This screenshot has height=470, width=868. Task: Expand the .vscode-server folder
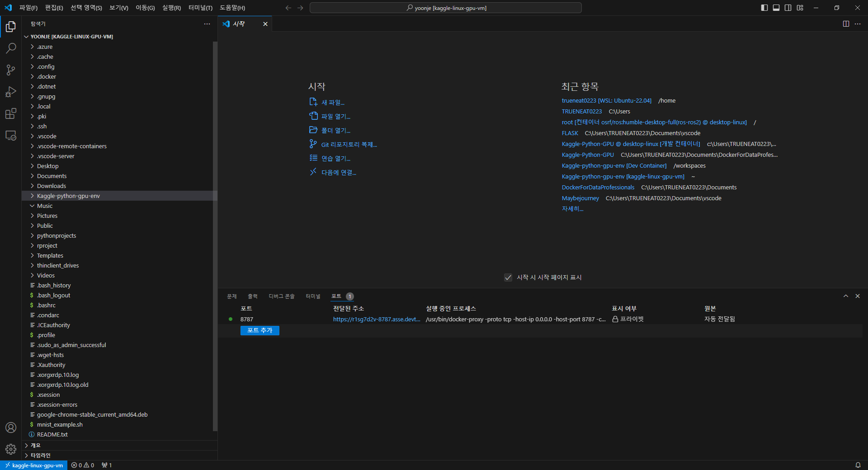(119, 156)
